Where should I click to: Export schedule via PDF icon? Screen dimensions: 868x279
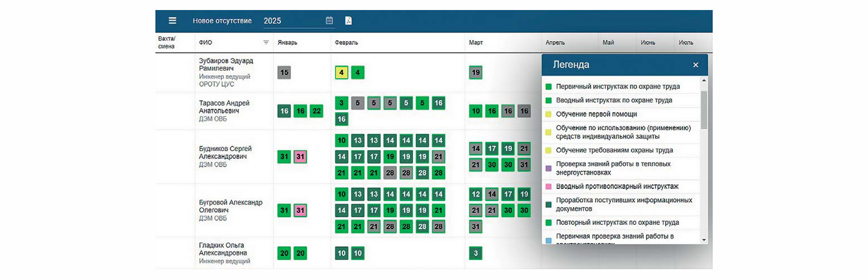pos(348,21)
